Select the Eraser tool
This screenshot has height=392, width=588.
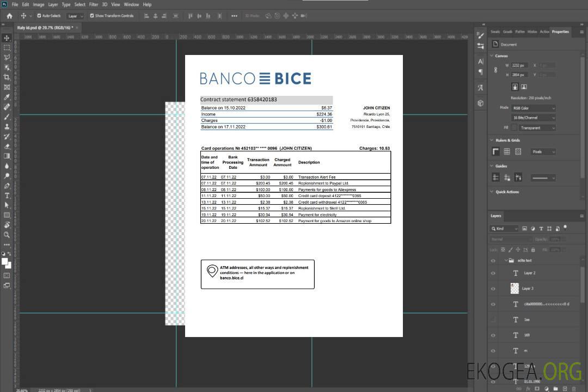click(7, 146)
